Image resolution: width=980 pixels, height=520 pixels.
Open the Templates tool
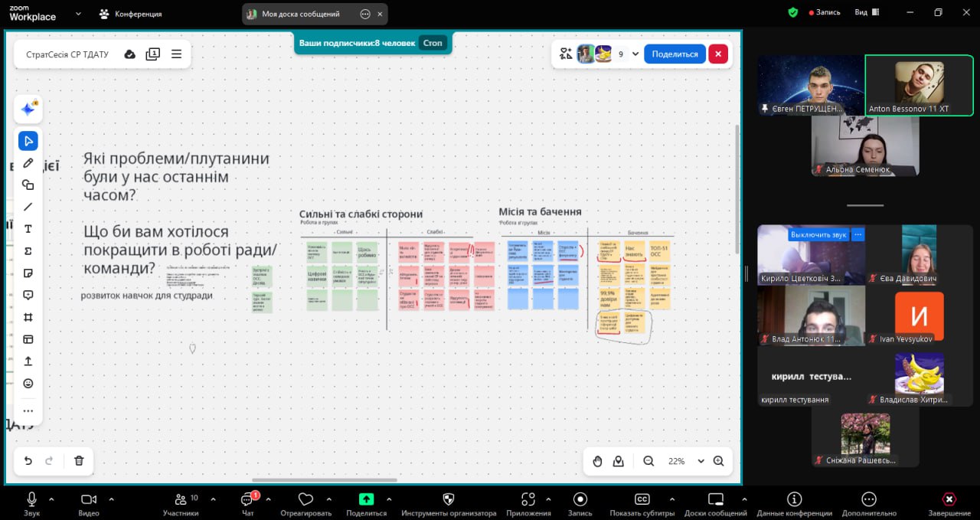(28, 339)
